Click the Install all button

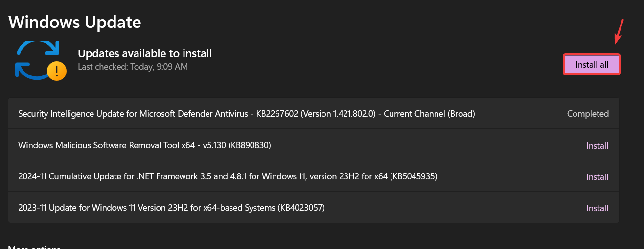592,65
